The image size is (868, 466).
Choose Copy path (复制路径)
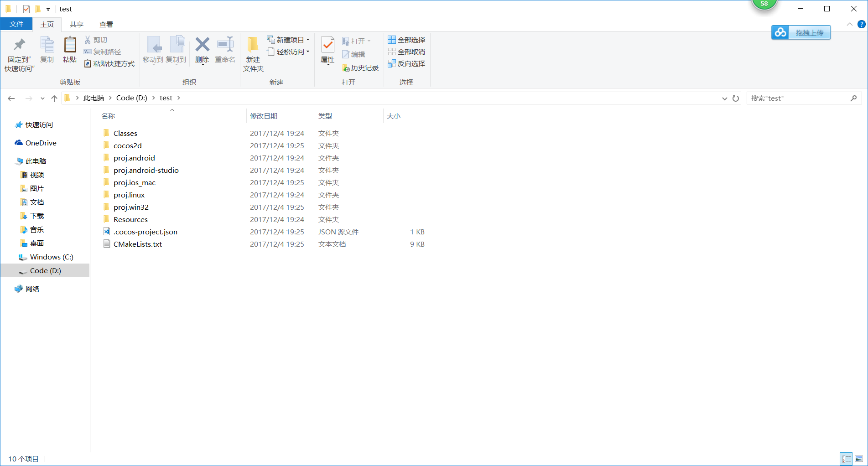pos(102,52)
